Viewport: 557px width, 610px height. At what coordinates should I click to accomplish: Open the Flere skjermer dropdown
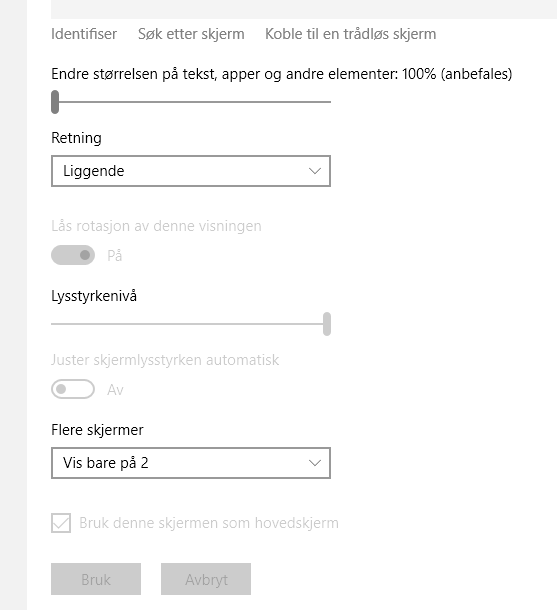coord(191,463)
